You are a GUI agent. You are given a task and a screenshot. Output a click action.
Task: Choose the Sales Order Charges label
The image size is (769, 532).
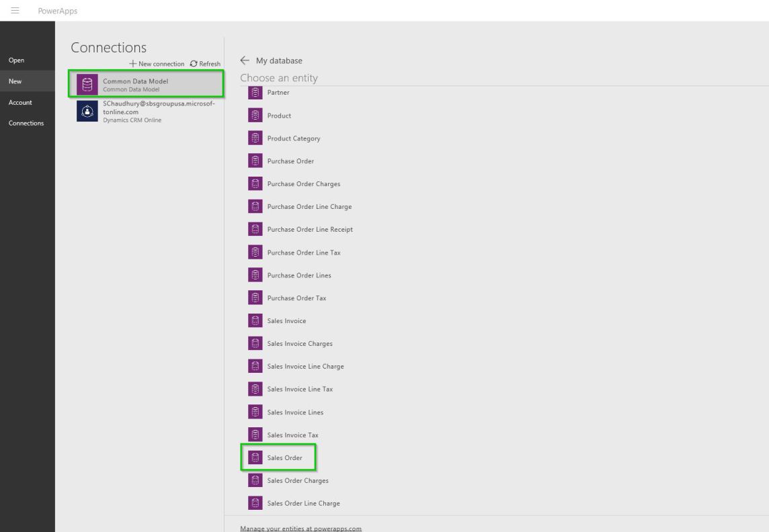[x=298, y=480]
